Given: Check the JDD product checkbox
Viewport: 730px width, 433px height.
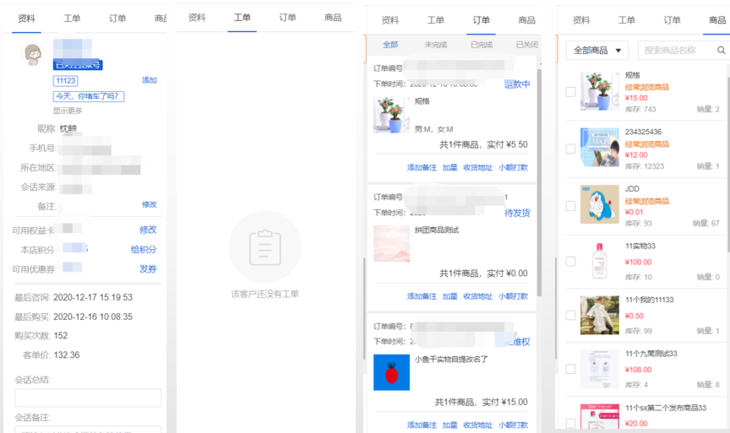Looking at the screenshot, I should click(570, 206).
